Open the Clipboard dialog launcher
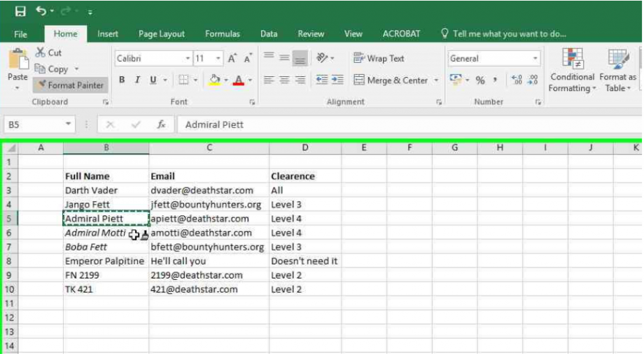This screenshot has width=644, height=354. tap(106, 102)
